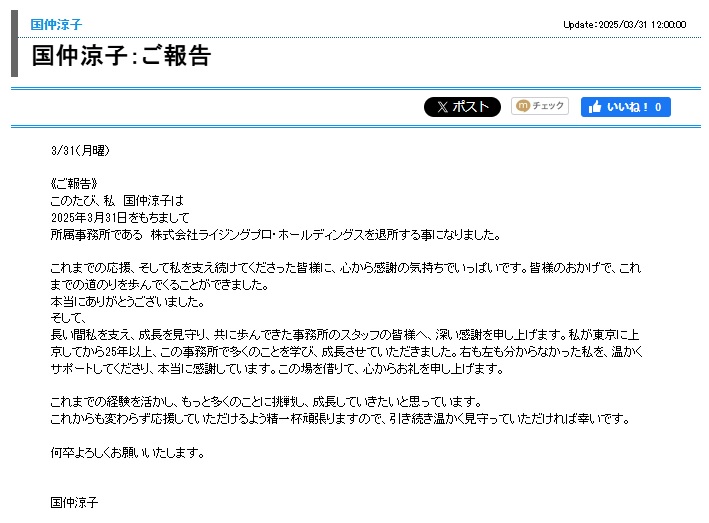Click the line beginning 京してから25年以上
Viewport: 709px width, 523px height.
(347, 352)
